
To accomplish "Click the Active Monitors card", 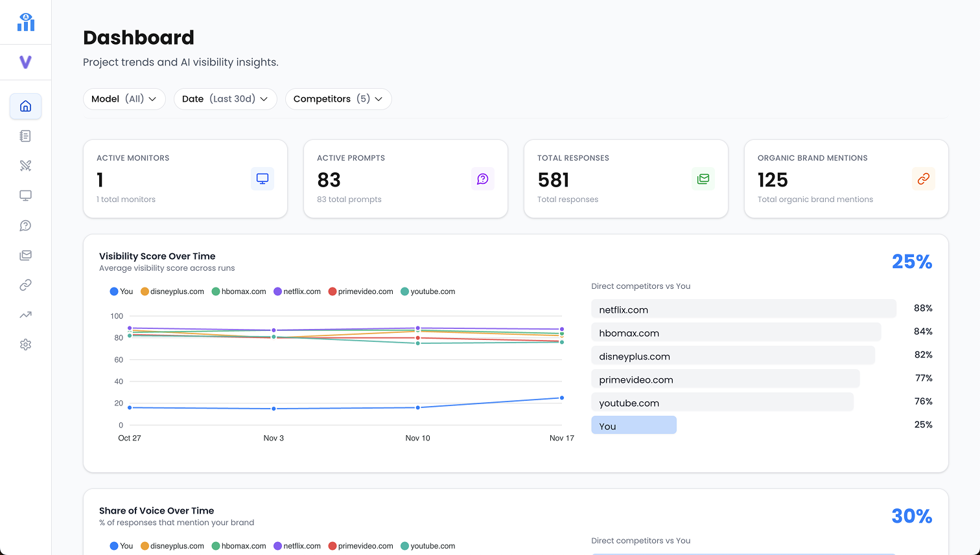I will 185,179.
